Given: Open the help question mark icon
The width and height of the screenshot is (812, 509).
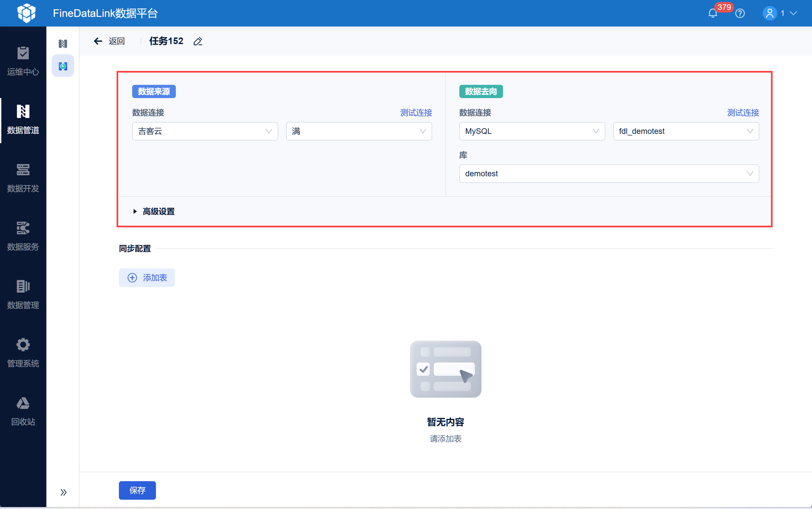Looking at the screenshot, I should point(740,14).
